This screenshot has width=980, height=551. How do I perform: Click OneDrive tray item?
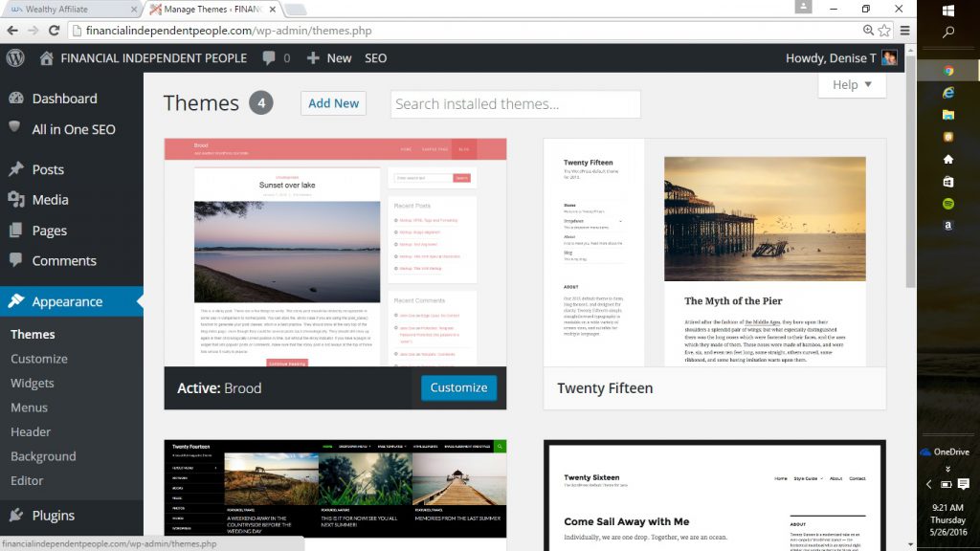coord(945,452)
